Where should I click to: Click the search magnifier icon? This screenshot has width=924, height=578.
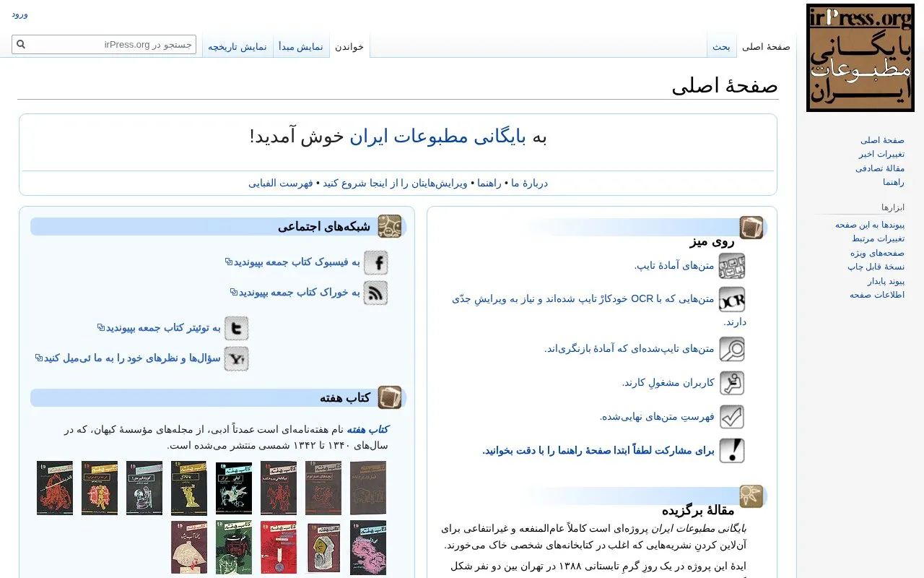(x=21, y=45)
